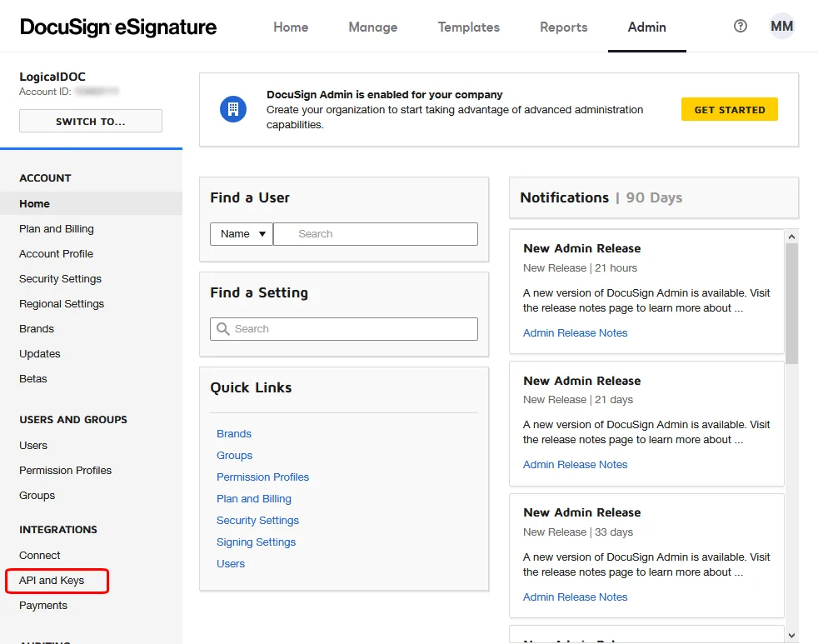Click the blue DocuSign Admin banner icon
Viewport: 818px width, 644px height.
(x=234, y=108)
